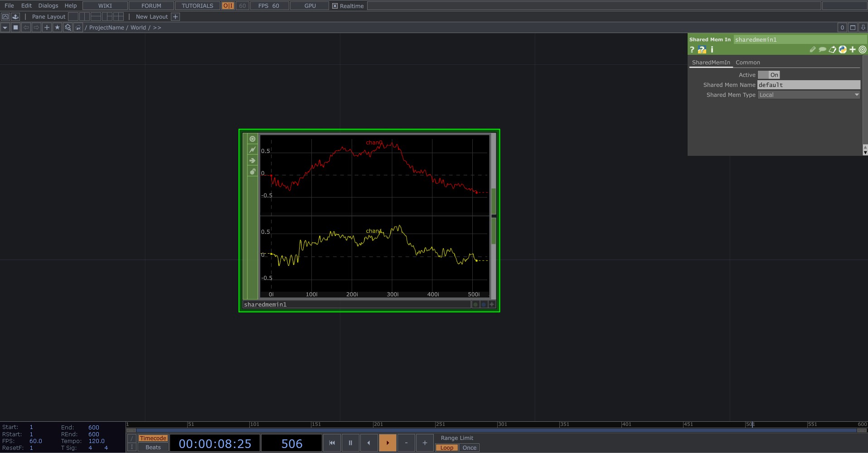This screenshot has height=453, width=868.
Task: Select the Once range limit option
Action: coord(469,448)
